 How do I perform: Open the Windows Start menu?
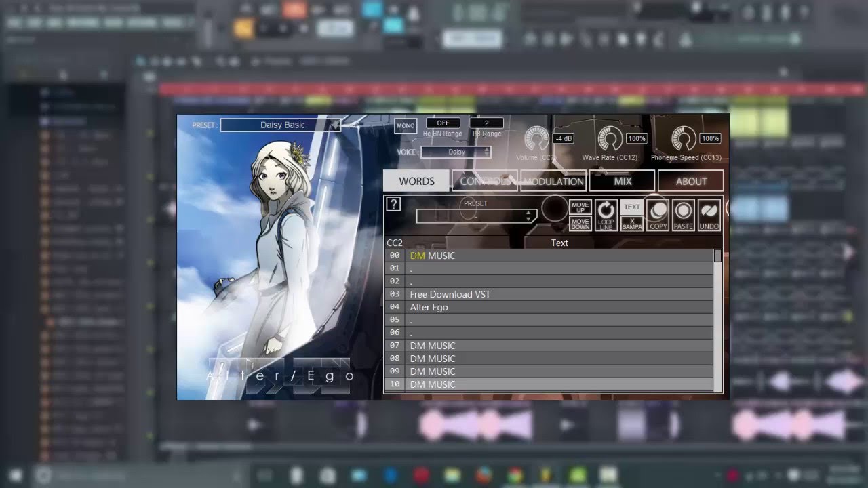point(15,475)
